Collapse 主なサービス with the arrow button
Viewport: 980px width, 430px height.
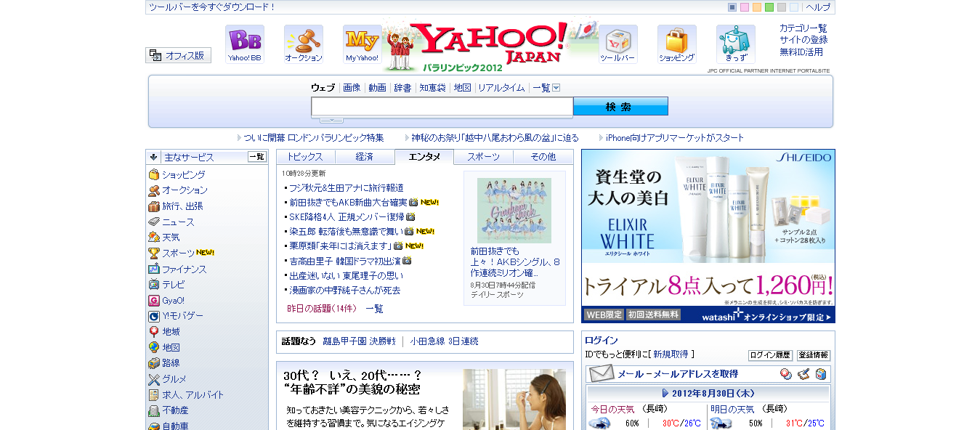click(x=154, y=157)
